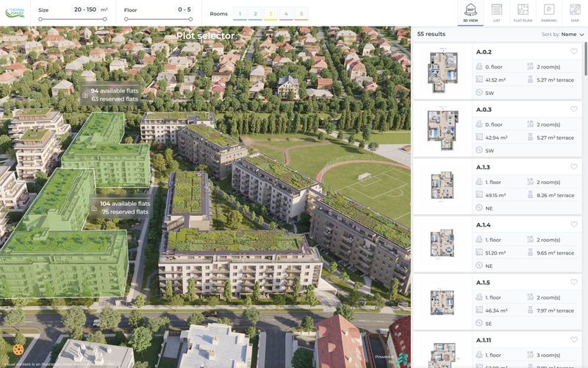Open cookie settings icon
588x368 pixels.
coord(18,350)
